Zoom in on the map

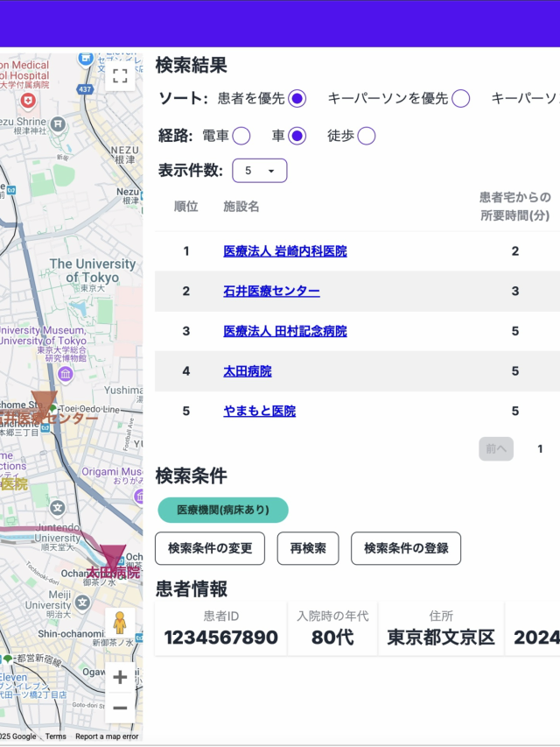[120, 678]
